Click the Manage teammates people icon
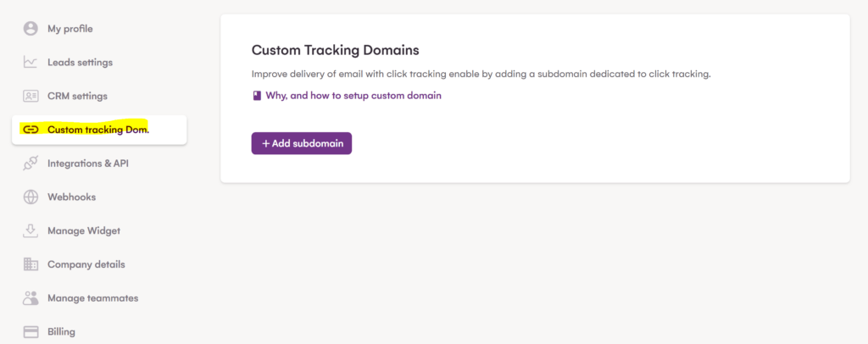868x344 pixels. tap(31, 298)
